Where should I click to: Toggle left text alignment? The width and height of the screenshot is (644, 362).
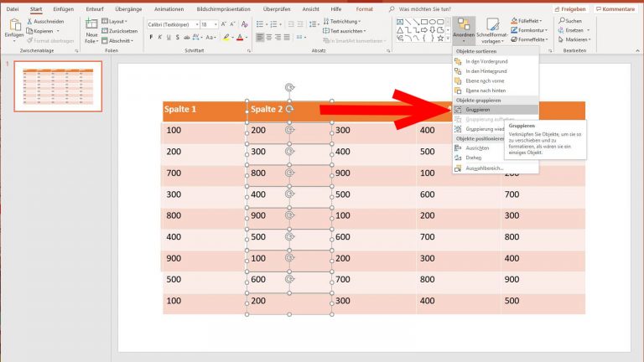[x=260, y=38]
